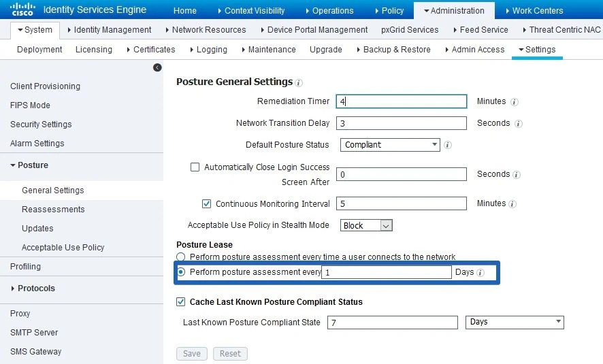603x364 pixels.
Task: Open Alarm Settings in sidebar
Action: click(x=37, y=144)
